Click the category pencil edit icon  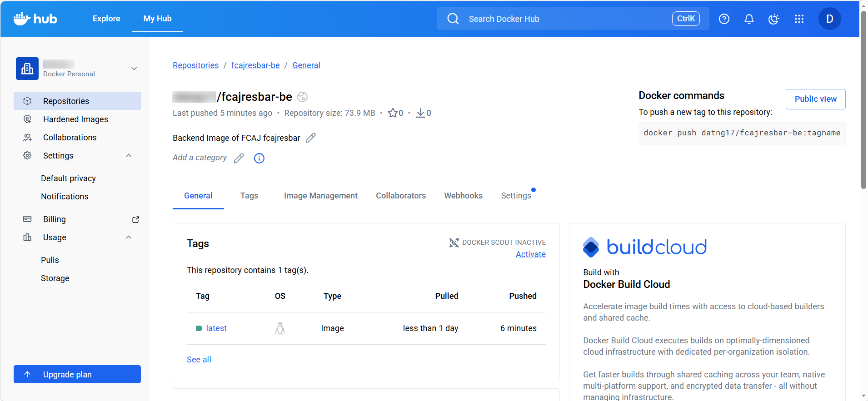[x=239, y=158]
